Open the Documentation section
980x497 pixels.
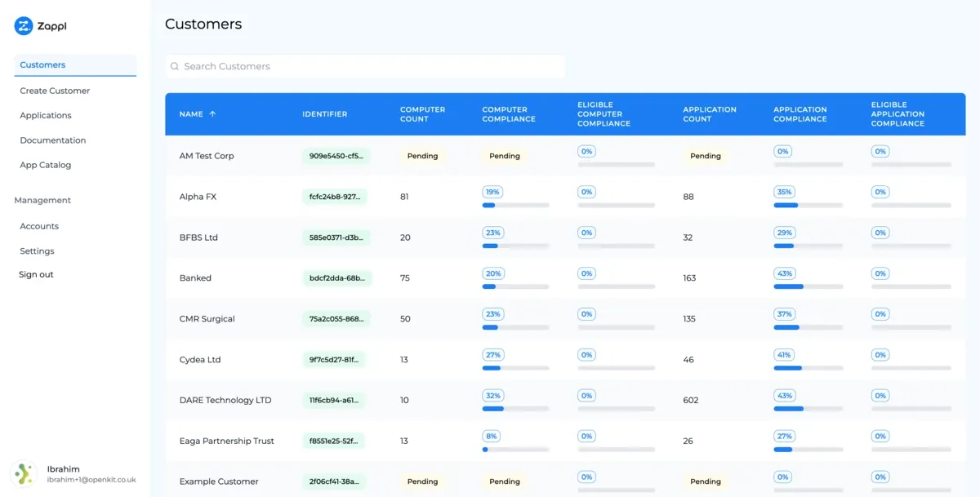click(52, 140)
